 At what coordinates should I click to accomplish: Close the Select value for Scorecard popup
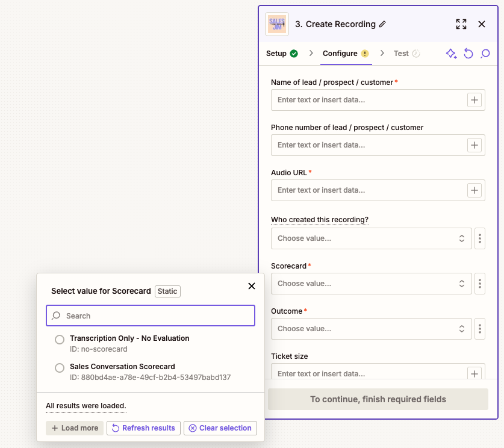pos(252,286)
